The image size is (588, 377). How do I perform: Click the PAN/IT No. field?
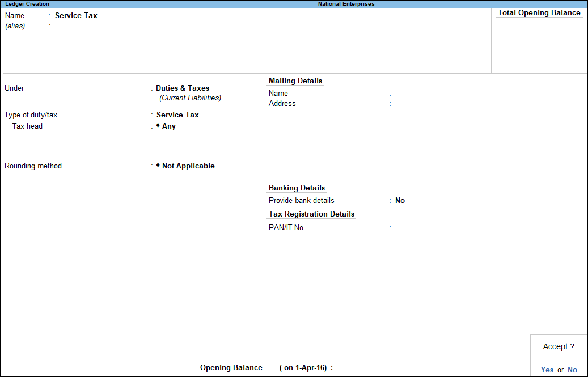pyautogui.click(x=450, y=227)
